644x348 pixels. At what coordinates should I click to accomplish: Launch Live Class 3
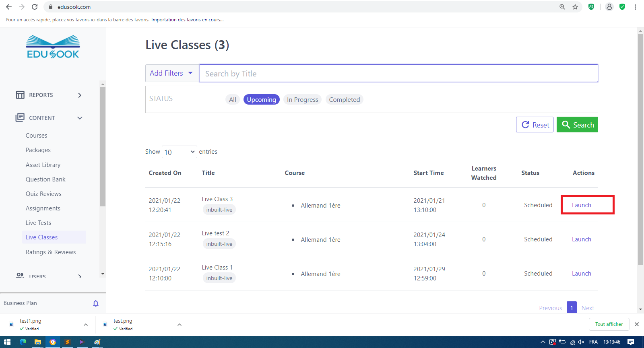[x=581, y=205]
